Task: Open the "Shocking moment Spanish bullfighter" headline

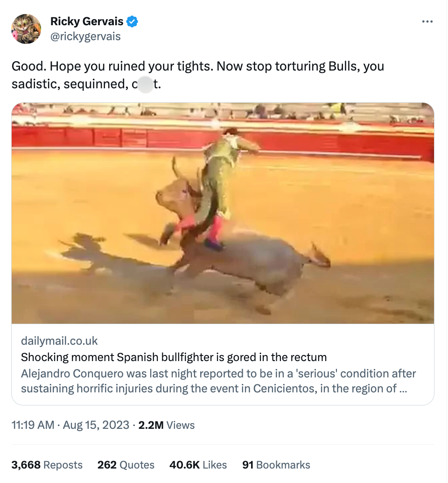Action: point(174,357)
